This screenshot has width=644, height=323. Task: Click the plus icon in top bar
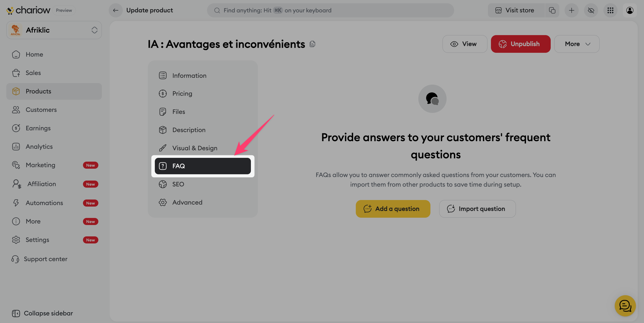[571, 10]
